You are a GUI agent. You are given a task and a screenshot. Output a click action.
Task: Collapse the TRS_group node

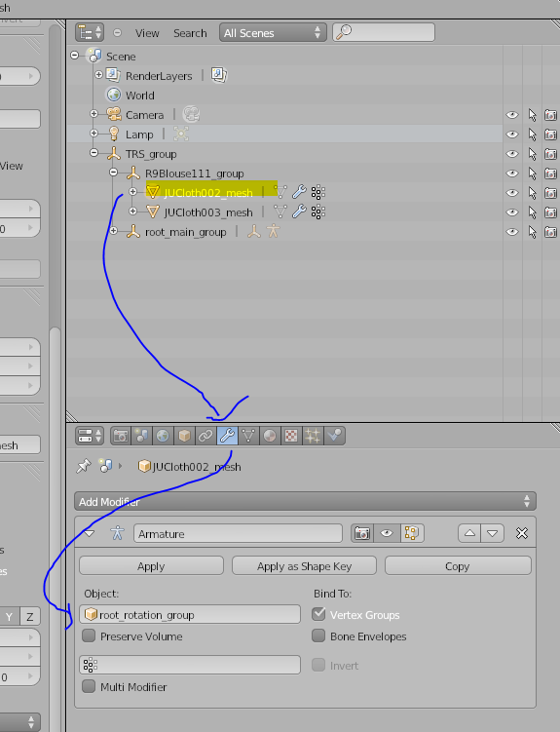click(93, 153)
